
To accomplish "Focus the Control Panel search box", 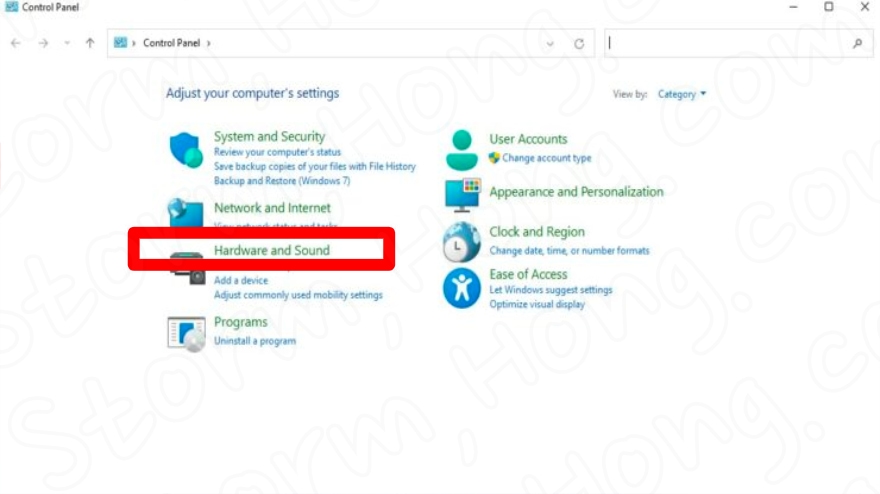I will pos(739,43).
